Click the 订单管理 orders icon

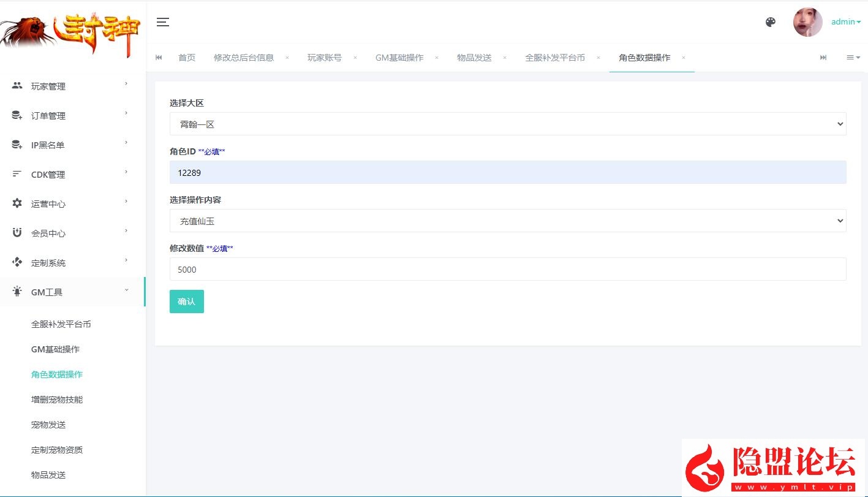pyautogui.click(x=17, y=115)
